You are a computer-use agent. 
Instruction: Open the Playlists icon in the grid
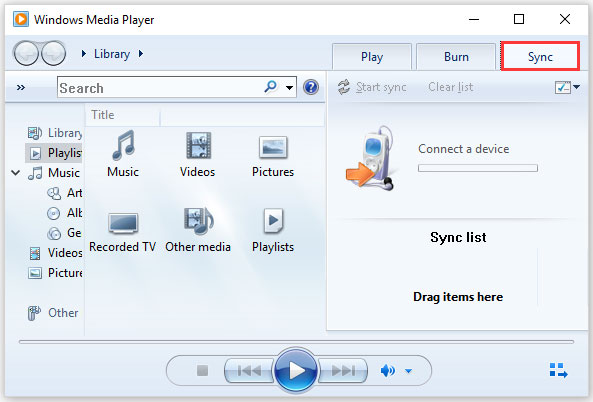click(x=273, y=230)
